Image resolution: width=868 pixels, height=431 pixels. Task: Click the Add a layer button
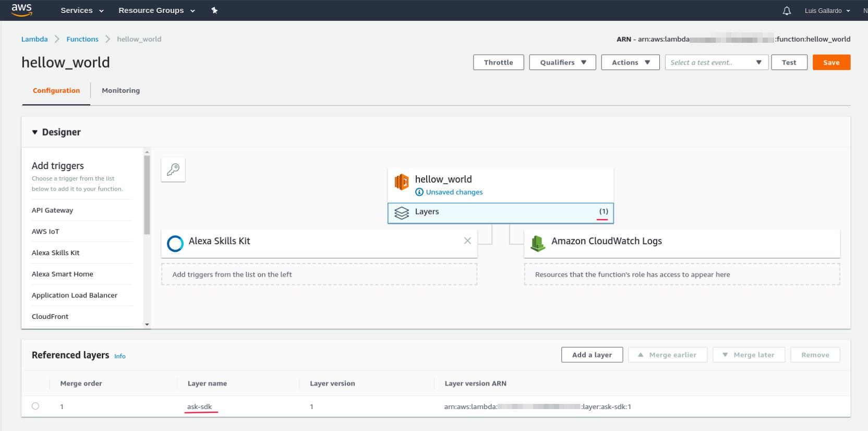click(x=592, y=355)
